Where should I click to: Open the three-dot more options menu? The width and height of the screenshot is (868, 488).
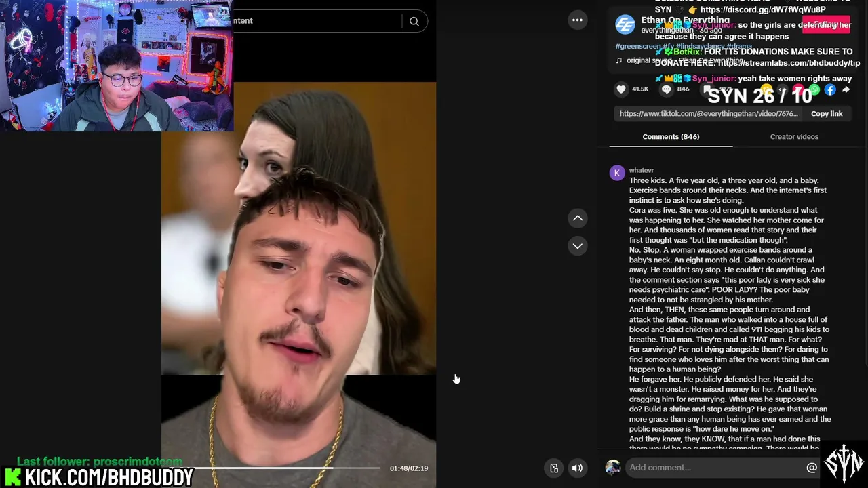coord(577,20)
